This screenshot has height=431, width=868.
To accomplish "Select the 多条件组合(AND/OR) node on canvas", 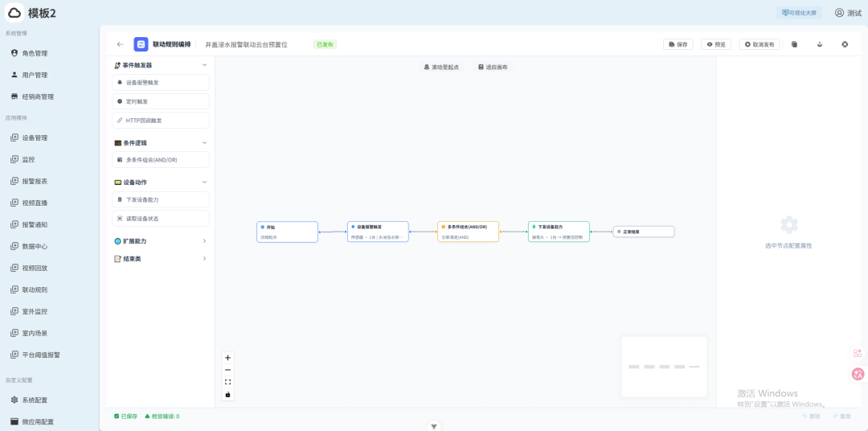I will click(x=469, y=232).
